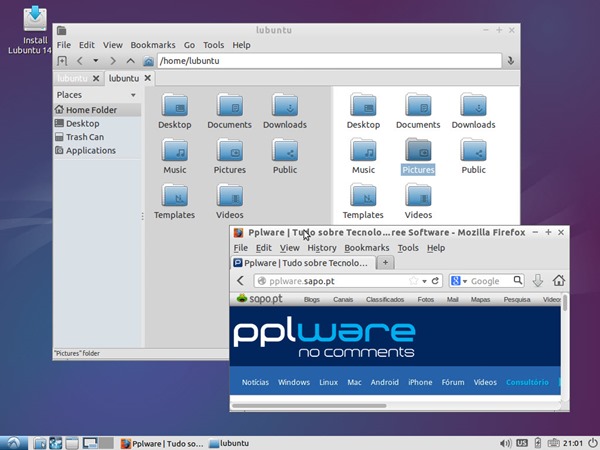Expand the Places side pane dropdown

[133, 95]
